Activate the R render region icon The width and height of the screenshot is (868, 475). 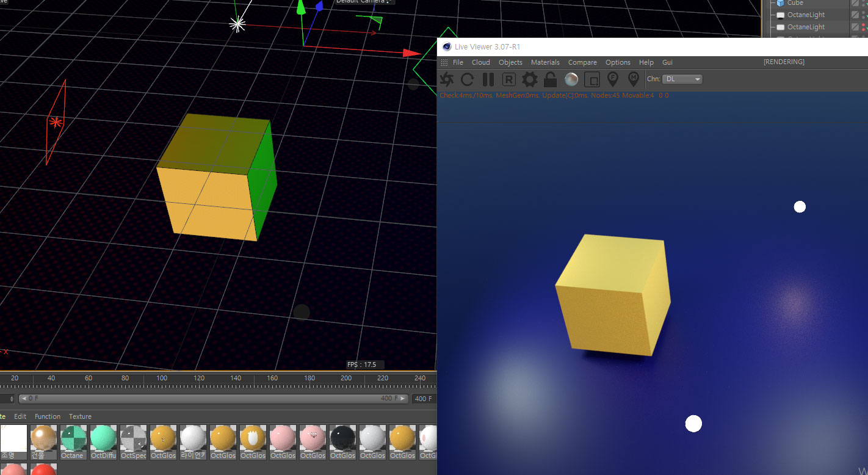pos(508,79)
